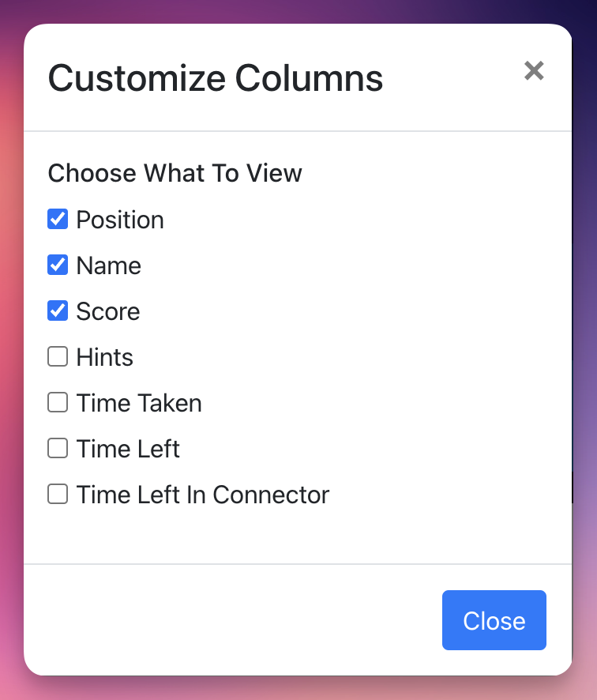597x700 pixels.
Task: Click the "Name" label text
Action: click(109, 265)
